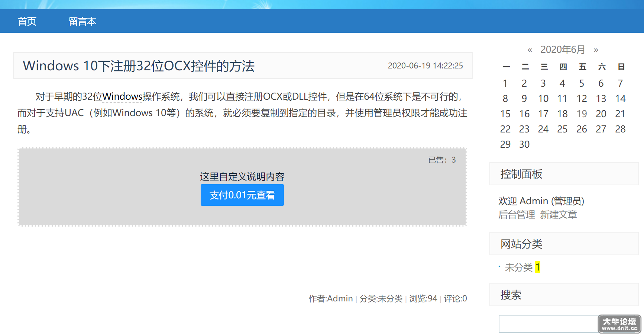Image resolution: width=644 pixels, height=336 pixels.
Task: Click the highlighted count 1 beside 未分类
Action: [x=537, y=267]
